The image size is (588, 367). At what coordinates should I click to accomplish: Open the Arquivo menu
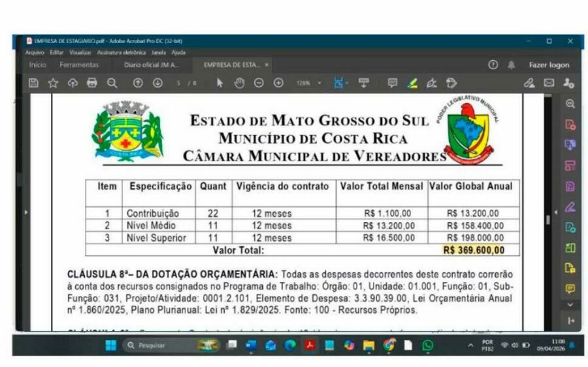pos(35,52)
